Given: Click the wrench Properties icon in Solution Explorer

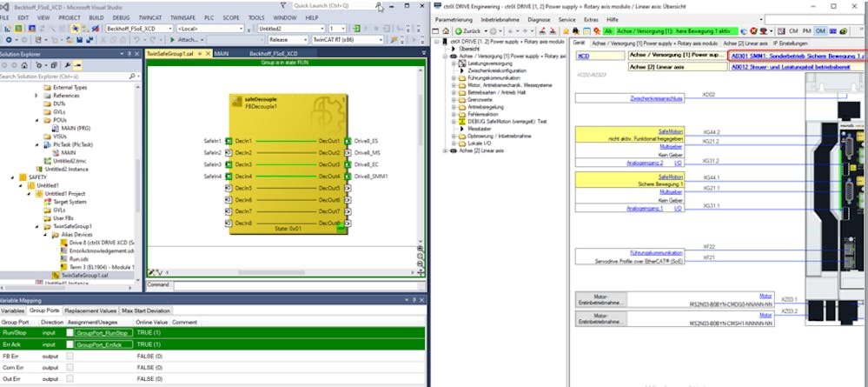Looking at the screenshot, I should pyautogui.click(x=67, y=65).
